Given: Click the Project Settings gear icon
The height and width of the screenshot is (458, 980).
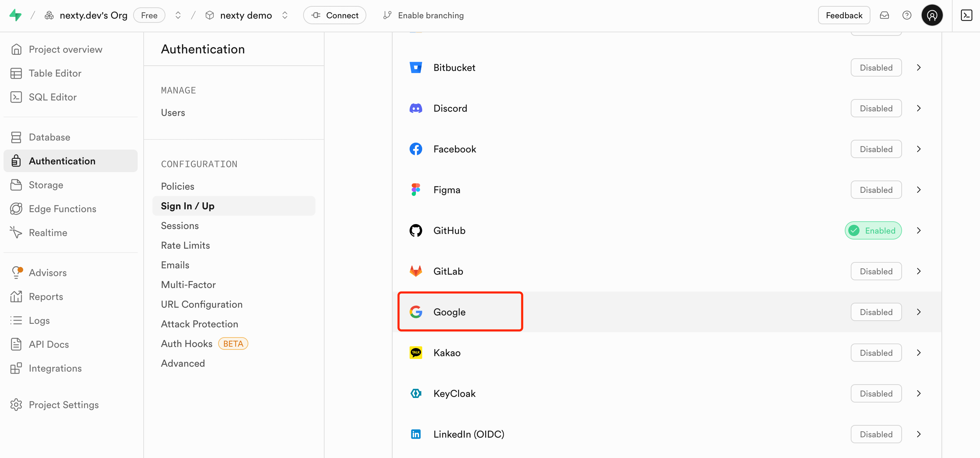Looking at the screenshot, I should coord(16,404).
